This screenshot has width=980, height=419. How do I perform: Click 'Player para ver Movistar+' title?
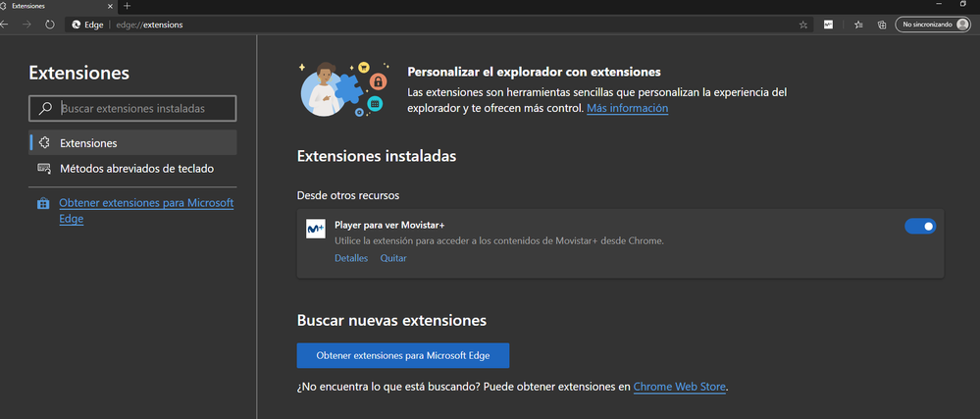coord(389,225)
